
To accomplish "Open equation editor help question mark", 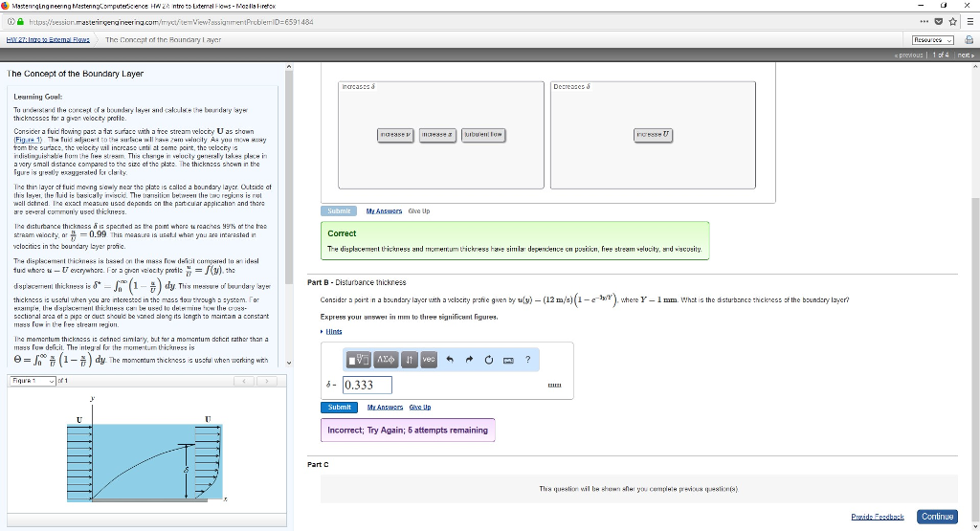I will click(528, 359).
